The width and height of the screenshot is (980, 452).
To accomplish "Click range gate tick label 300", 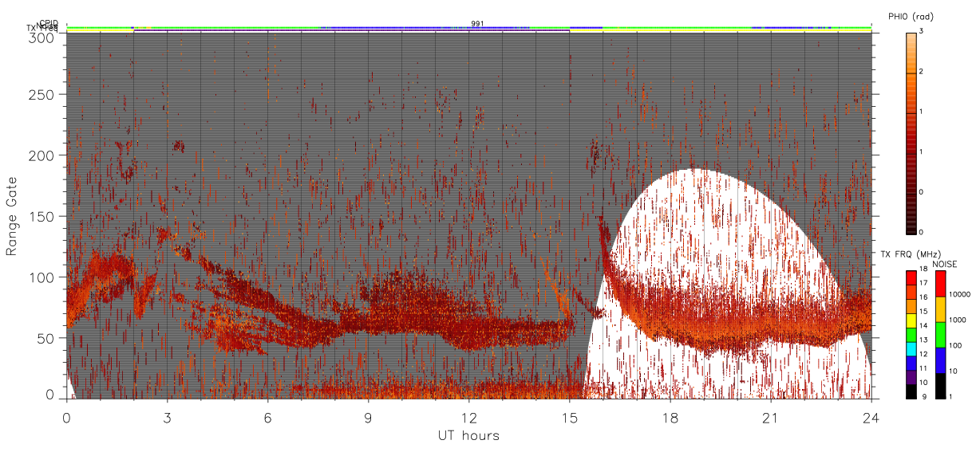I will click(43, 37).
